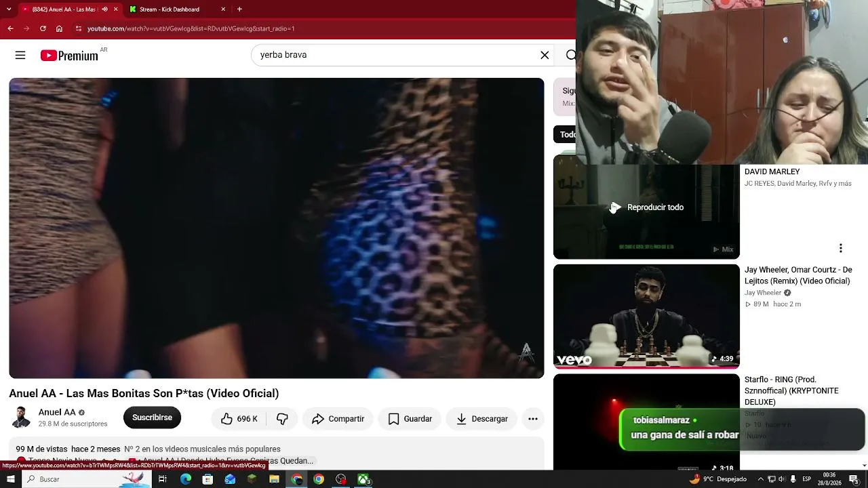Close the Stream - Kick Dashboard tab

(223, 9)
